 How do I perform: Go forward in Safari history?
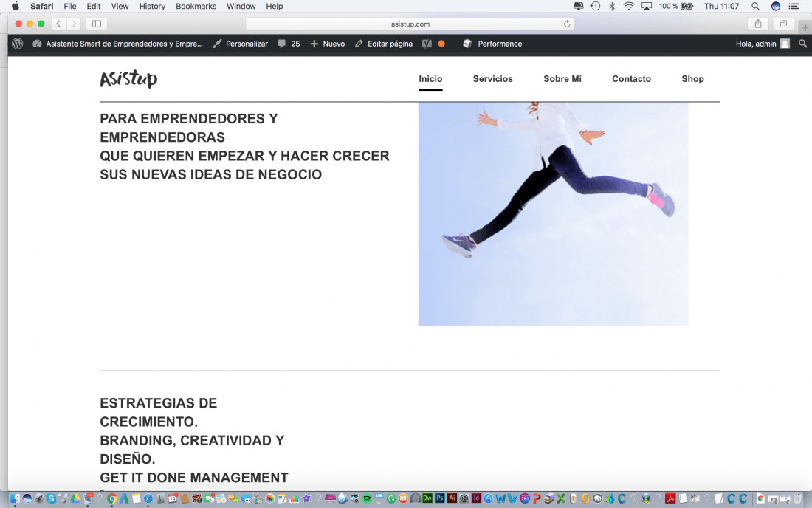pos(74,24)
